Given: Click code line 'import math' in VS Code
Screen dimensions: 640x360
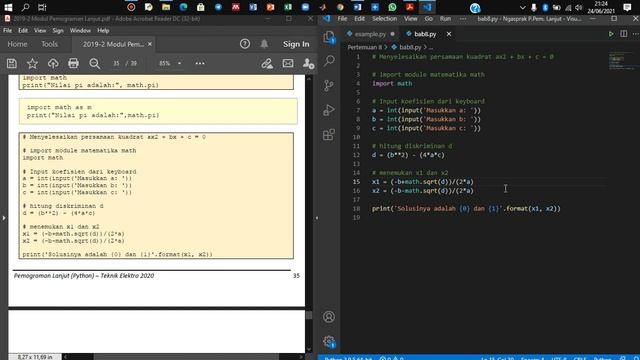Looking at the screenshot, I should click(x=392, y=83).
